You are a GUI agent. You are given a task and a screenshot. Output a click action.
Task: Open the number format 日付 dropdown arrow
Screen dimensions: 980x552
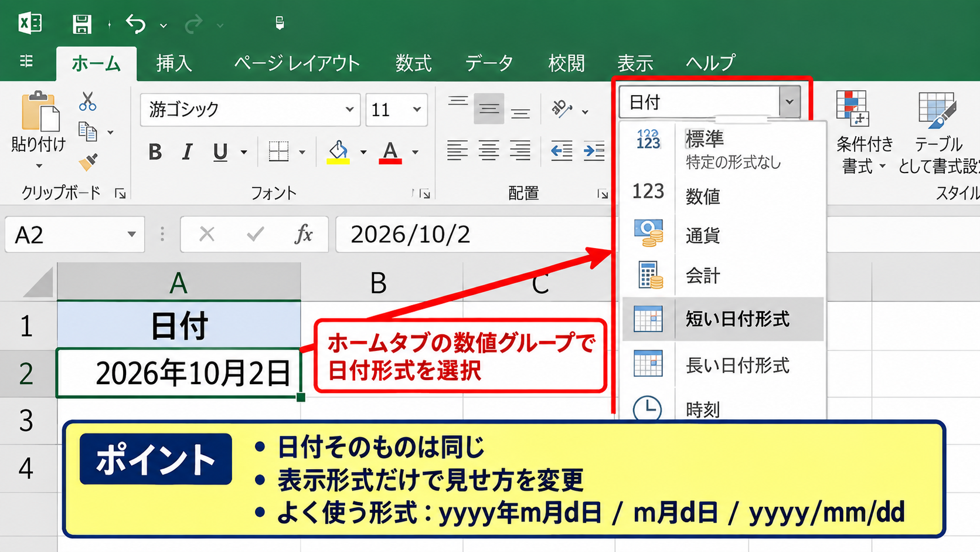[790, 102]
